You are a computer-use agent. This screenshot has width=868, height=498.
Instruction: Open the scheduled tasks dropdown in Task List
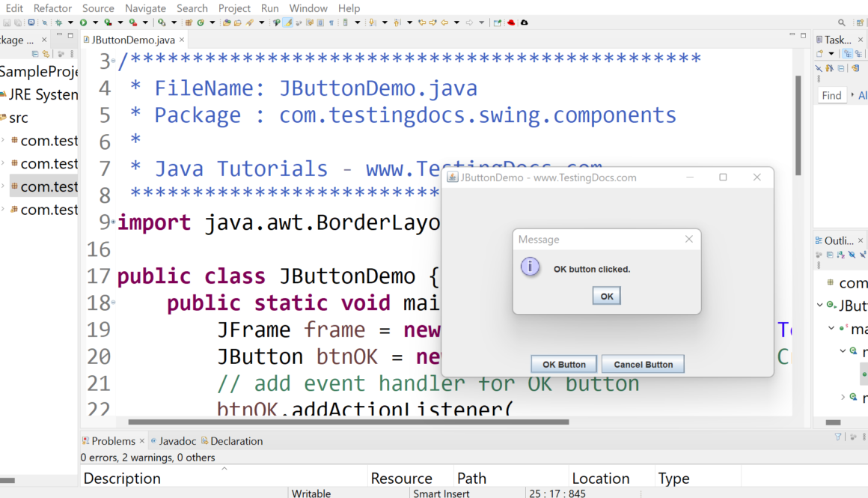click(x=831, y=53)
